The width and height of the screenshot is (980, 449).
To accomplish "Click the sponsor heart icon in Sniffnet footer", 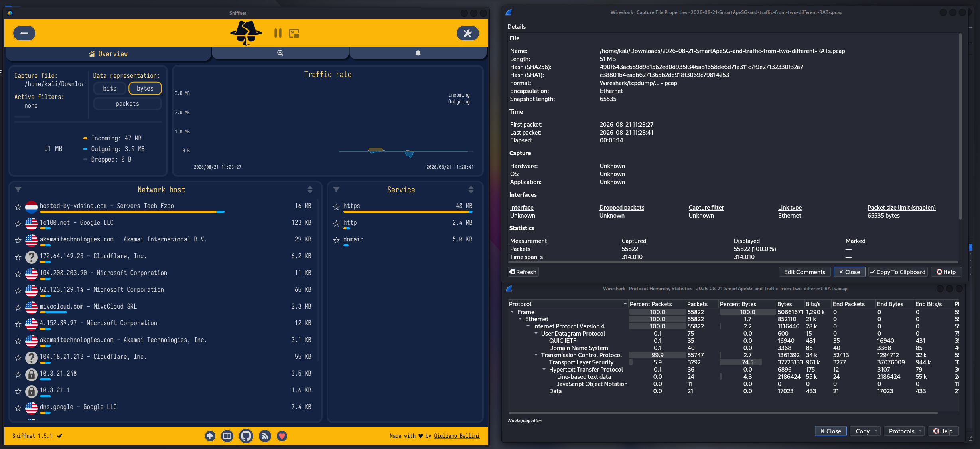I will 282,436.
